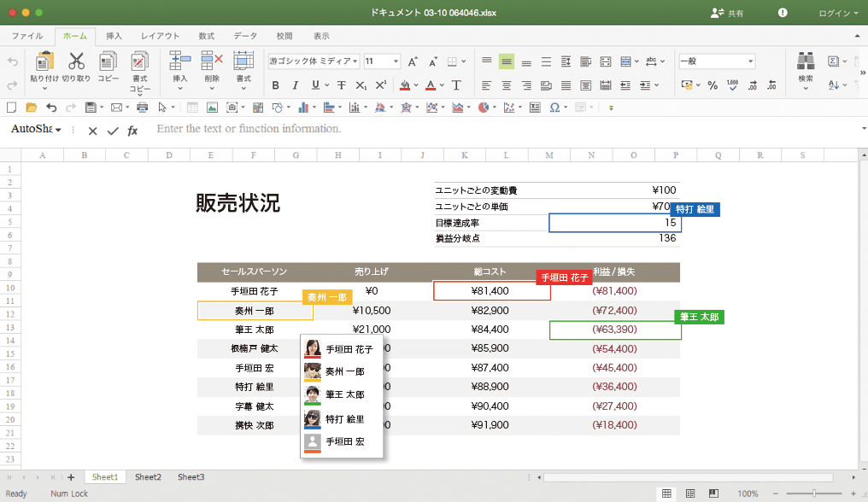Image resolution: width=868 pixels, height=502 pixels.
Task: Switch to the 挿入 ribbon tab
Action: [x=114, y=36]
